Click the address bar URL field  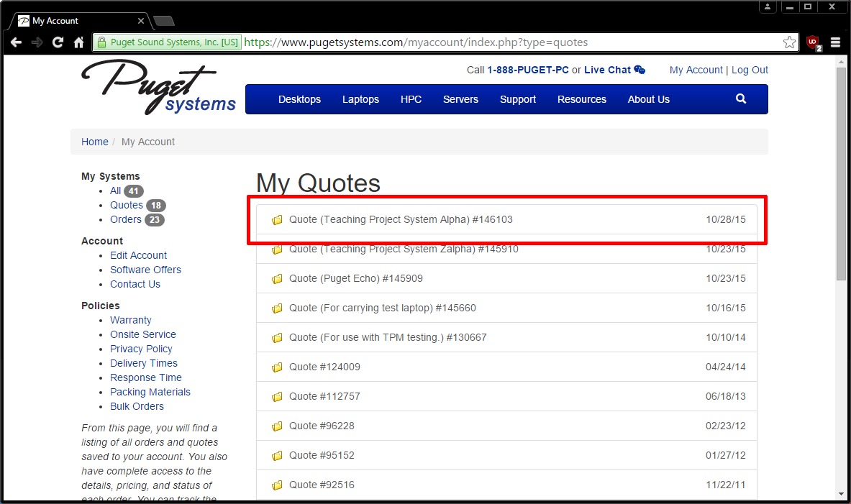(x=504, y=42)
